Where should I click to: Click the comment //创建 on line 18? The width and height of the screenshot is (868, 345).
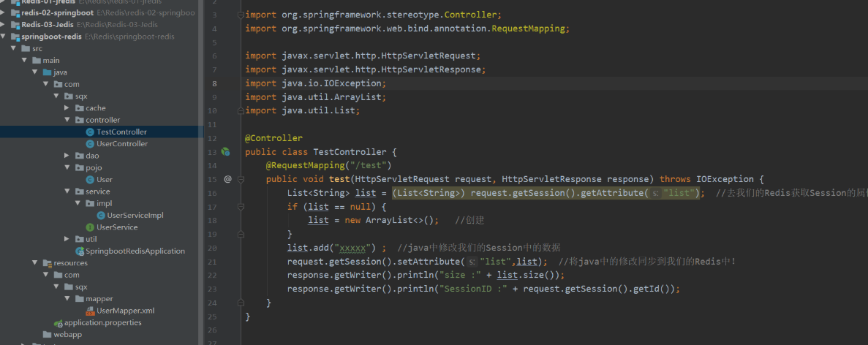click(469, 221)
